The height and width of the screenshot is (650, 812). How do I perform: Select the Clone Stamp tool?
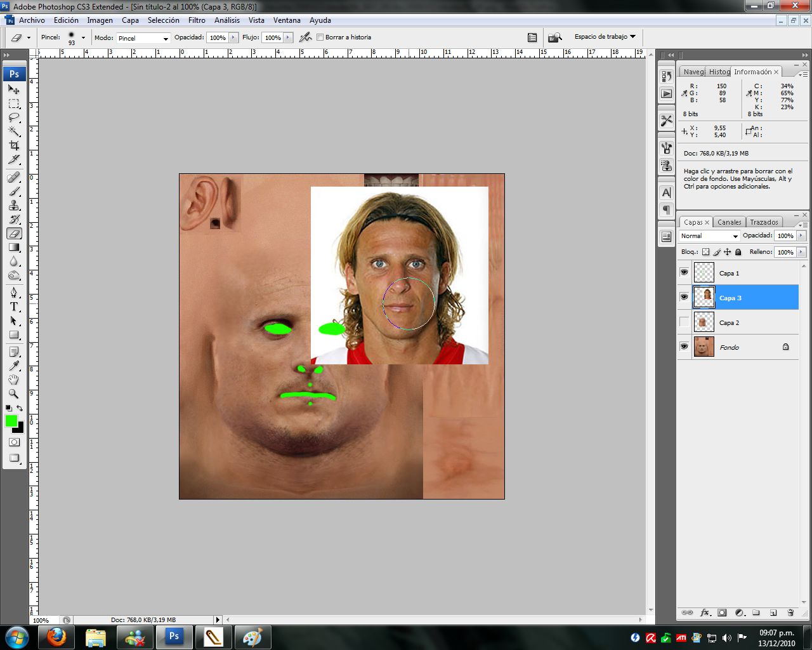[14, 205]
